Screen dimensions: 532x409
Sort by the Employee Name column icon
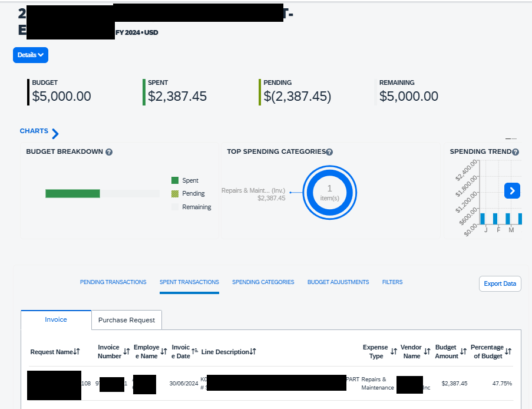coord(164,352)
